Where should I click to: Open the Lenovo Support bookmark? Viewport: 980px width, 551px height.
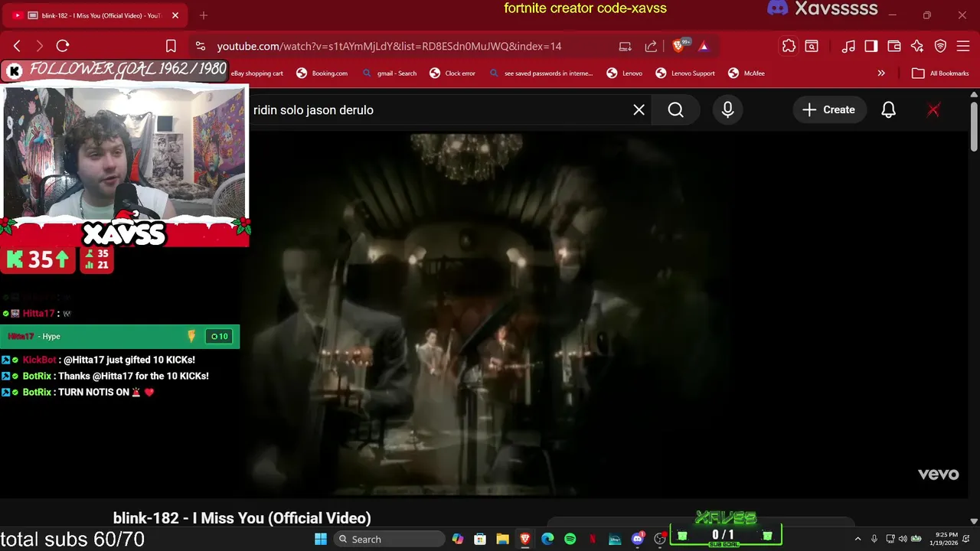tap(685, 73)
